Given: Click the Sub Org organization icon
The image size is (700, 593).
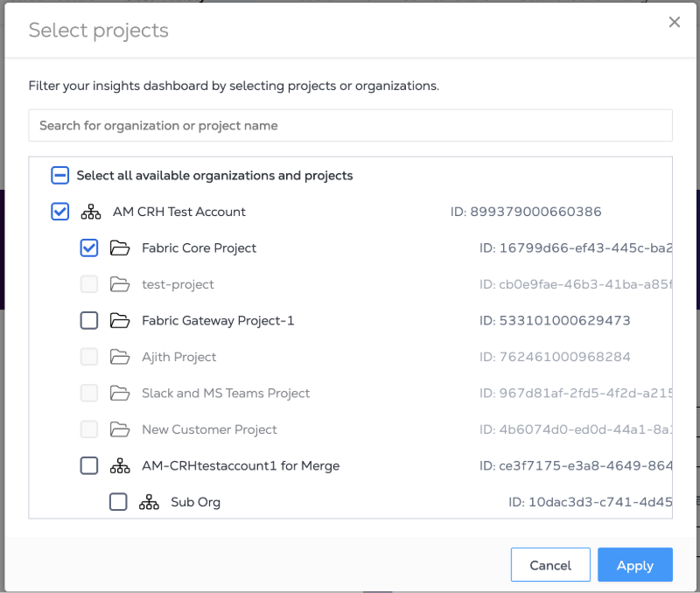Looking at the screenshot, I should point(149,502).
